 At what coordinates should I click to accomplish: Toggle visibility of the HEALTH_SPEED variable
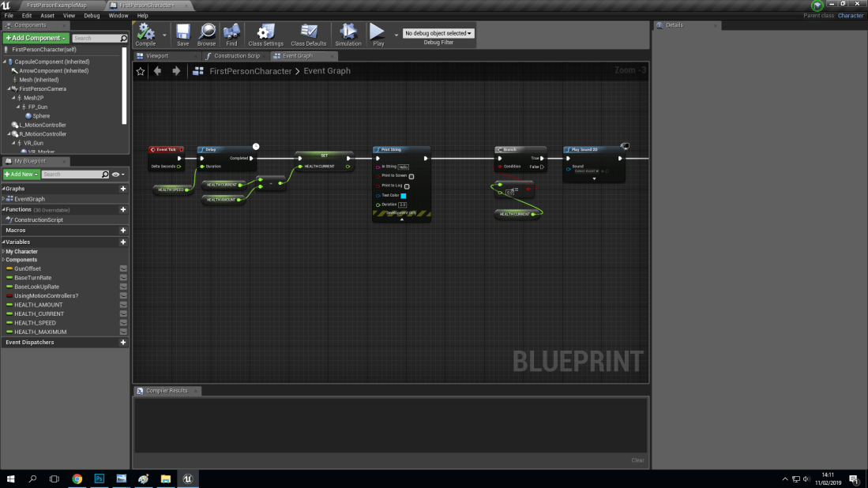123,323
